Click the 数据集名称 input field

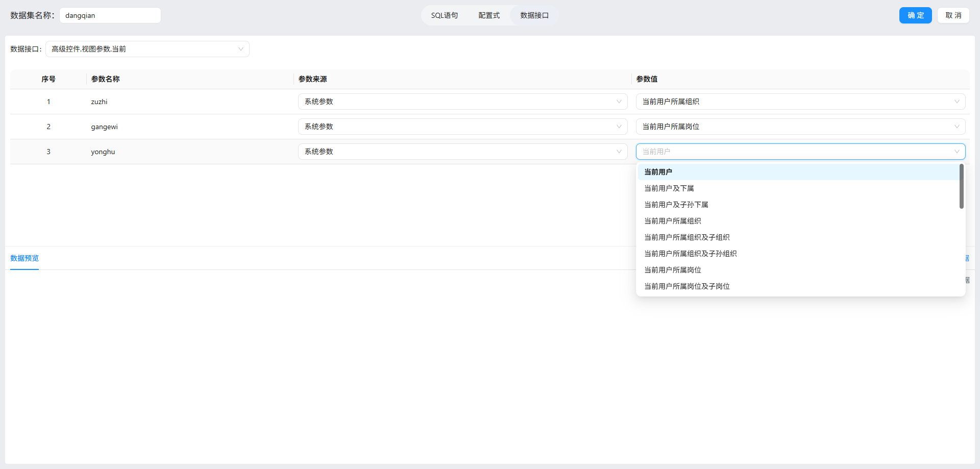110,15
